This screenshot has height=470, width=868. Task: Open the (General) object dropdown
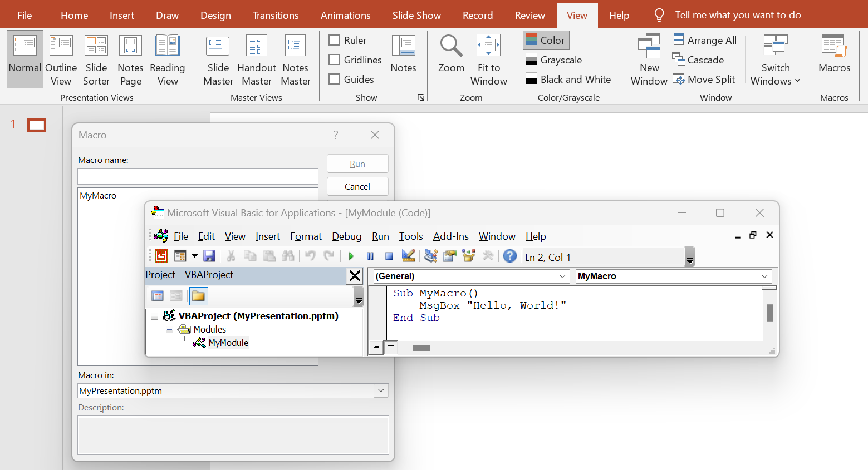(x=563, y=276)
